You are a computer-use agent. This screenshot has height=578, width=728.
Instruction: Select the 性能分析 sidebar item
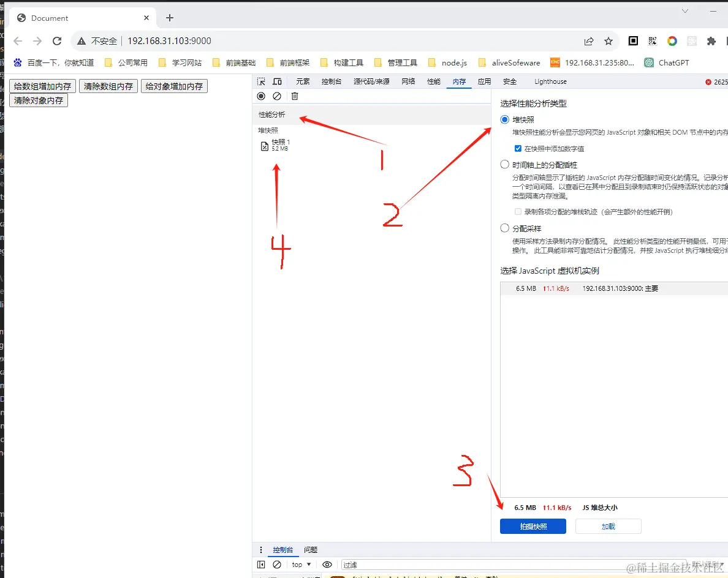371,114
